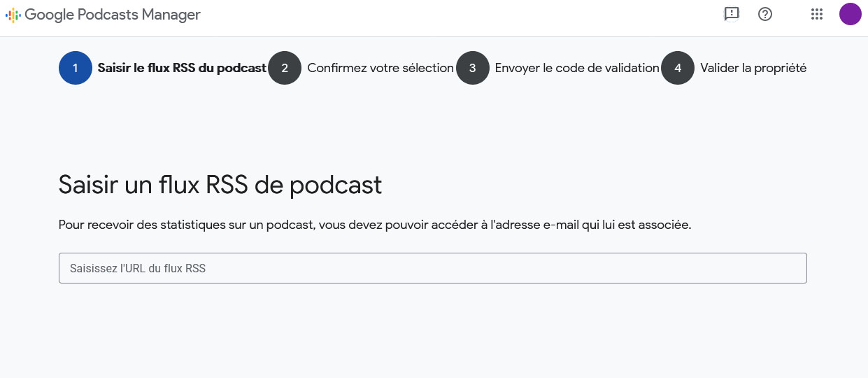Screen dimensions: 868x378
Task: Select the step 1 circle indicator
Action: tap(76, 68)
